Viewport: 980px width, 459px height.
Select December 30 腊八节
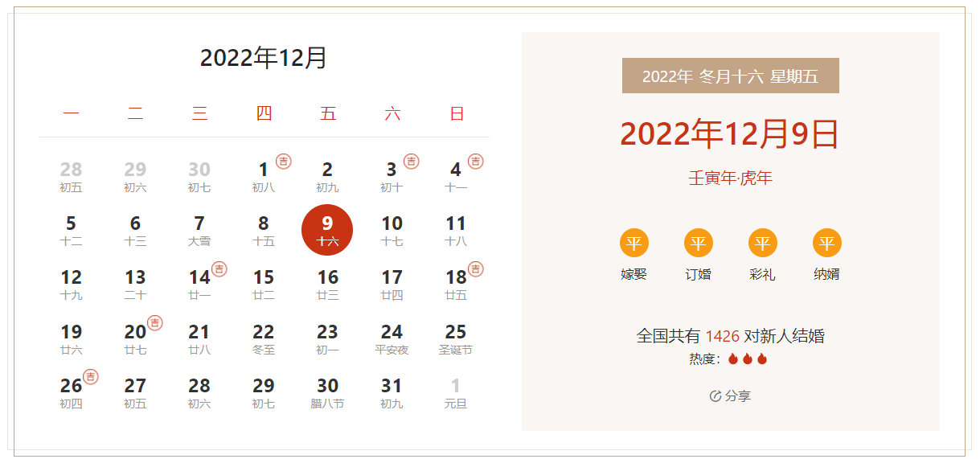327,393
